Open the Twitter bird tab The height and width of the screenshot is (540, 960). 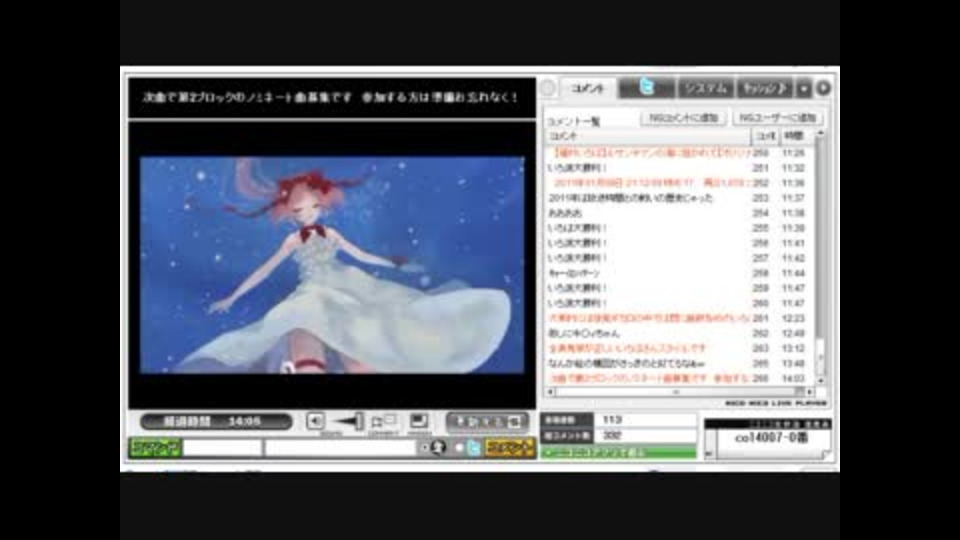647,88
